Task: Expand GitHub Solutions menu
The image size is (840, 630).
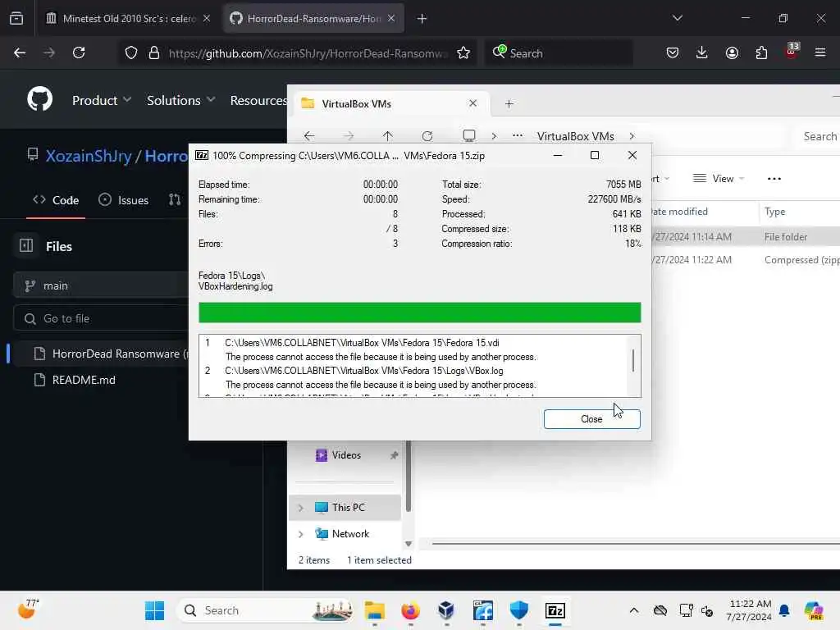Action: (181, 100)
